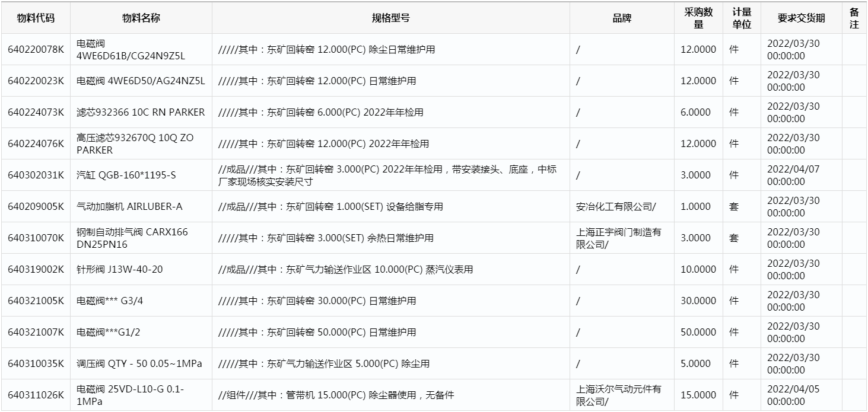Click purchase quantity 1.0000

click(696, 207)
